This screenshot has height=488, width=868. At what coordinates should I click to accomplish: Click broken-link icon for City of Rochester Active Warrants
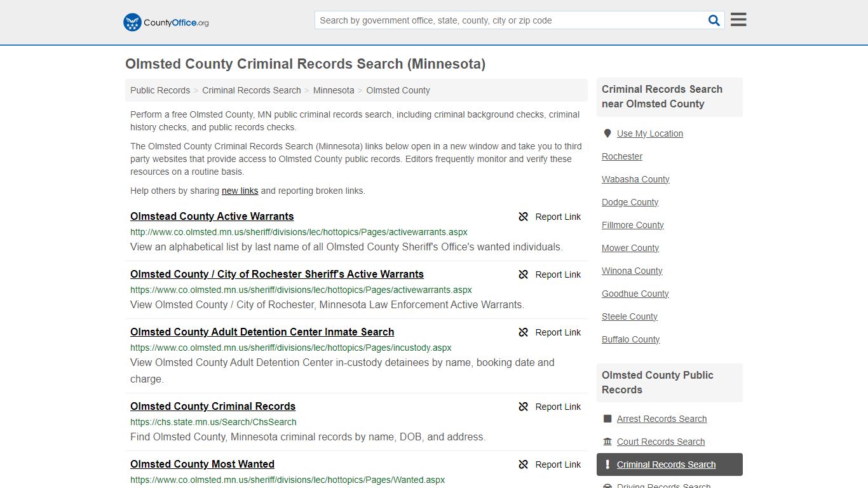coord(524,274)
